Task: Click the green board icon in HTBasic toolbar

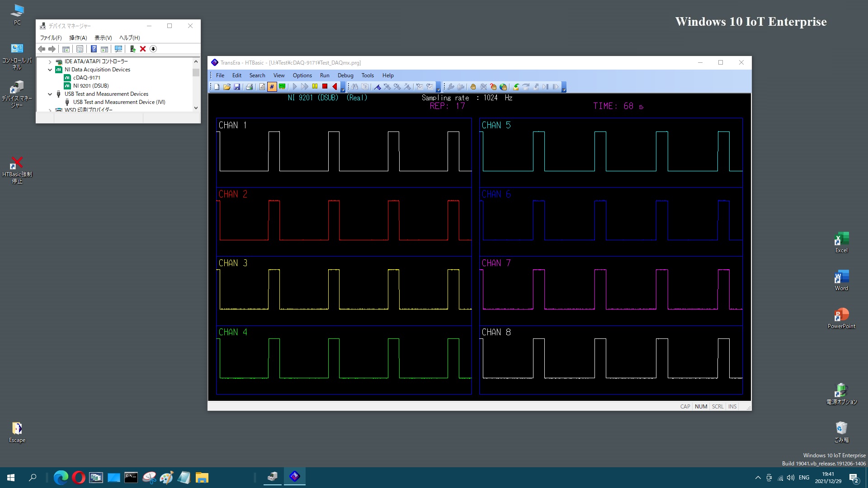Action: point(282,87)
